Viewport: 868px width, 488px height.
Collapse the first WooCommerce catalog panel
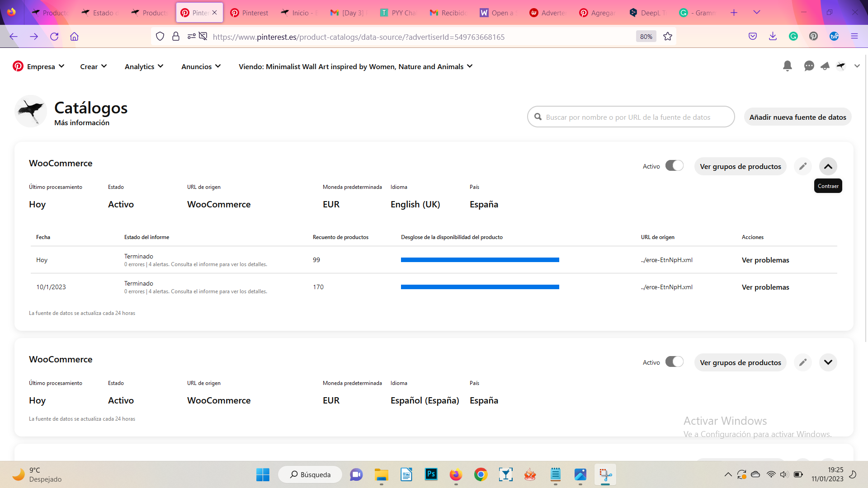pyautogui.click(x=828, y=166)
